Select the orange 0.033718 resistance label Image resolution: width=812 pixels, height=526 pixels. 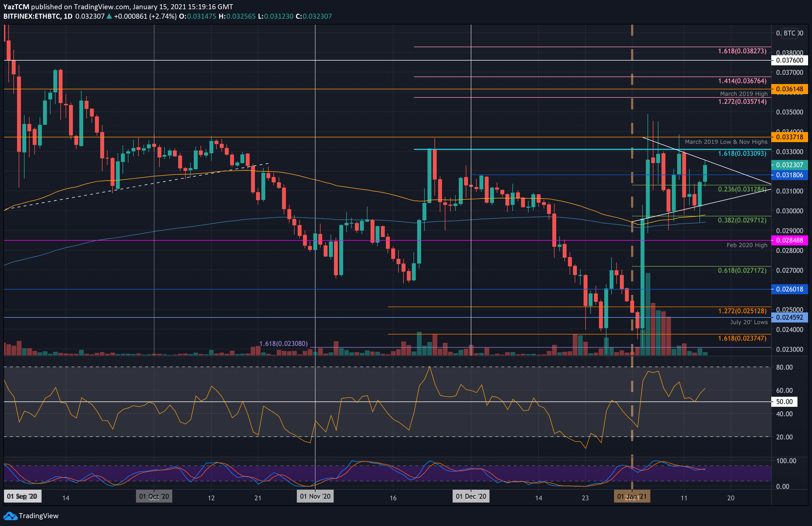click(790, 137)
